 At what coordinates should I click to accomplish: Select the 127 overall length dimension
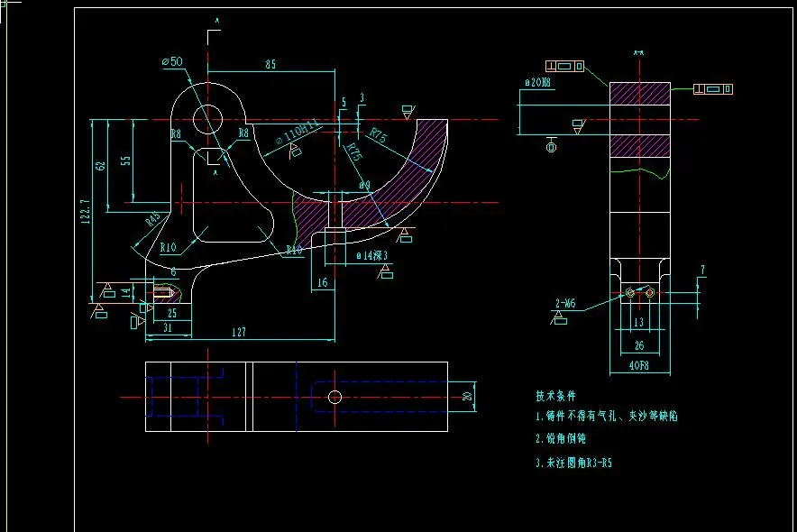239,332
